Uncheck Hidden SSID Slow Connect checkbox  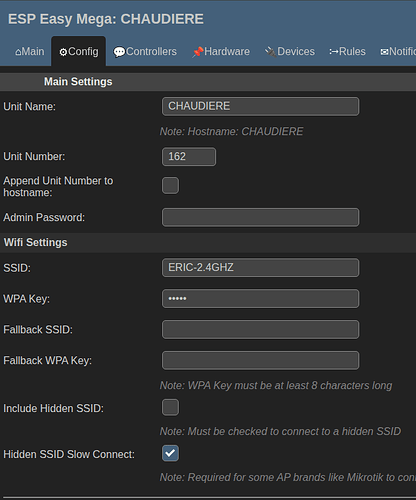(170, 453)
